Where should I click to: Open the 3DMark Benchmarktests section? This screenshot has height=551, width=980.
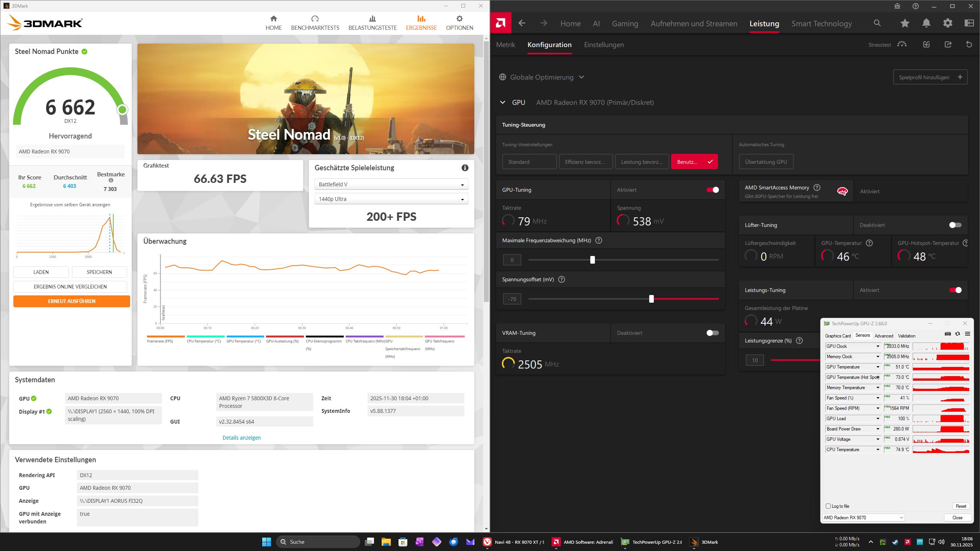point(315,23)
